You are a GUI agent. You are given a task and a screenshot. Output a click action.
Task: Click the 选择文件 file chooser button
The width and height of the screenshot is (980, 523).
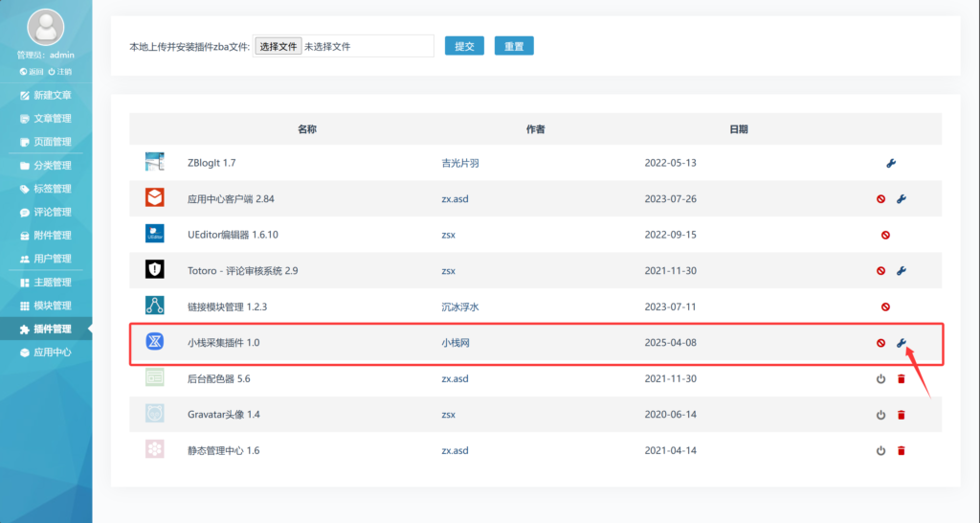point(278,46)
